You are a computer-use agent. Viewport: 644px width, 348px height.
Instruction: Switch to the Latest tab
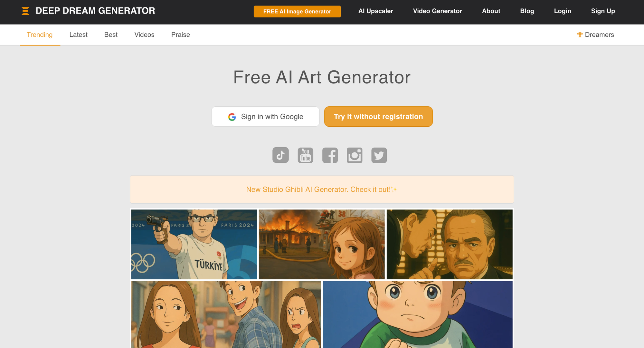tap(78, 35)
